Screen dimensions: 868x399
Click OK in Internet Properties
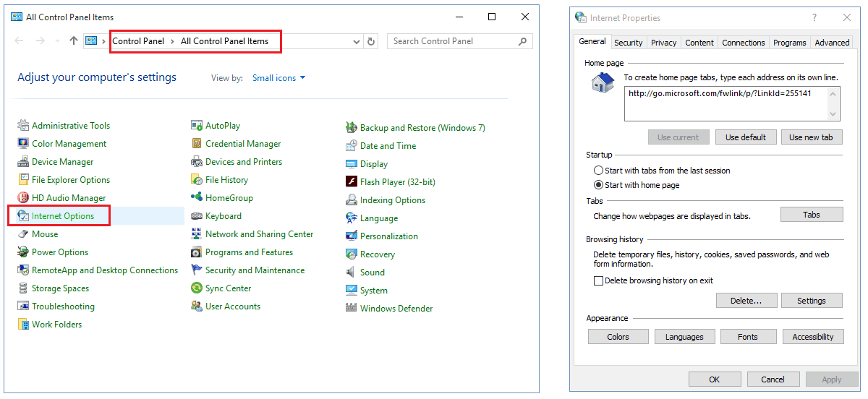coord(715,379)
